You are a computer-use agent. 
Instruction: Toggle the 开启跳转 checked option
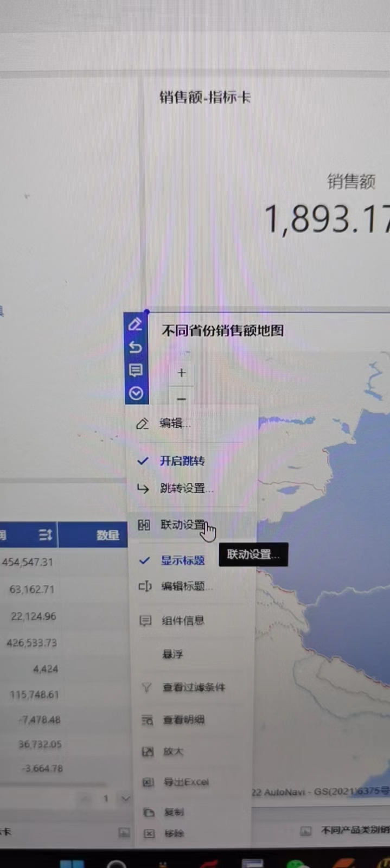(x=182, y=461)
